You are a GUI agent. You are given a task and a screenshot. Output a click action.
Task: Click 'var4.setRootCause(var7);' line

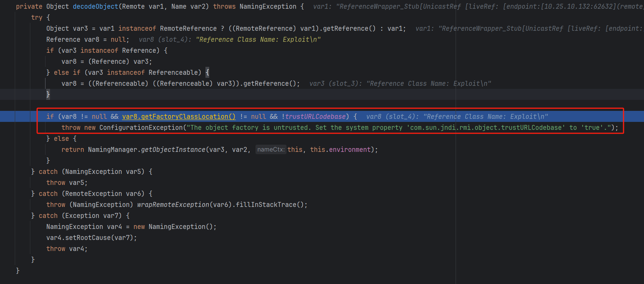pos(91,238)
